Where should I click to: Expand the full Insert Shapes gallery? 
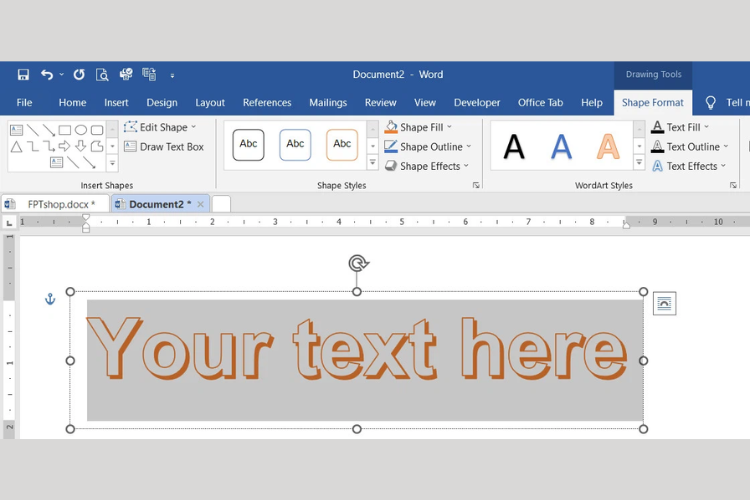click(112, 163)
